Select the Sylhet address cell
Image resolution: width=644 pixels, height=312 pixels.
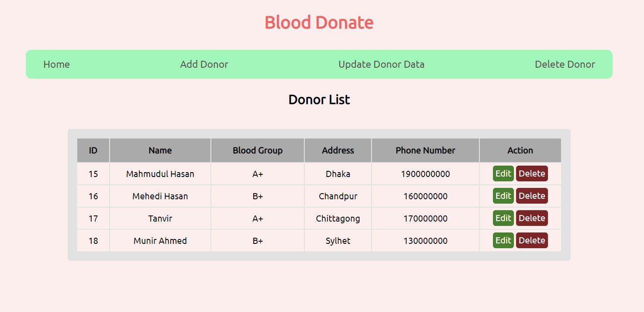click(x=337, y=240)
